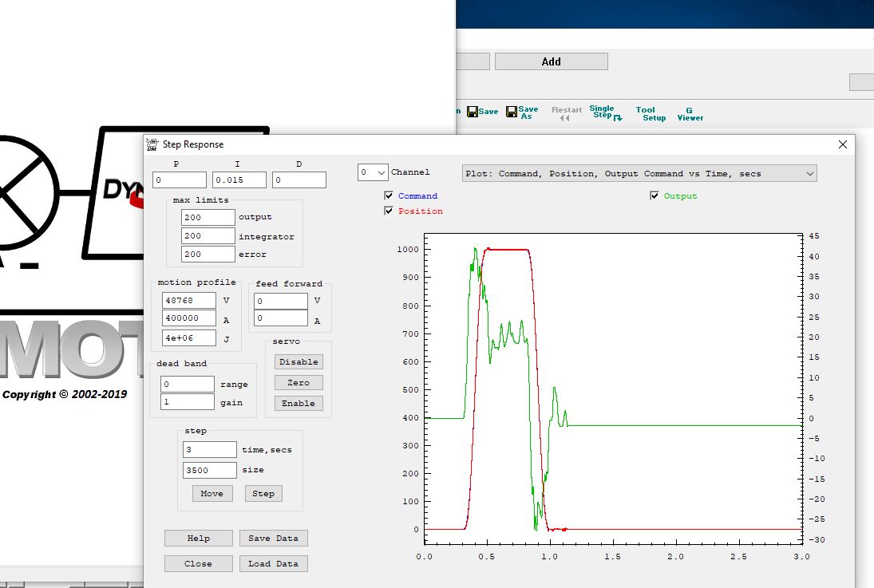The width and height of the screenshot is (874, 588).
Task: Toggle the Command plot checkbox
Action: (389, 195)
